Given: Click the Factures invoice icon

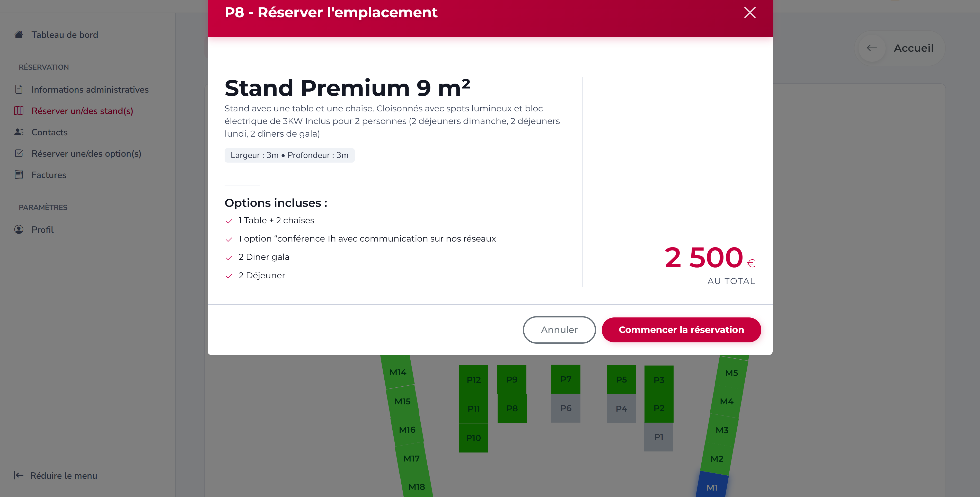Looking at the screenshot, I should click(x=19, y=175).
